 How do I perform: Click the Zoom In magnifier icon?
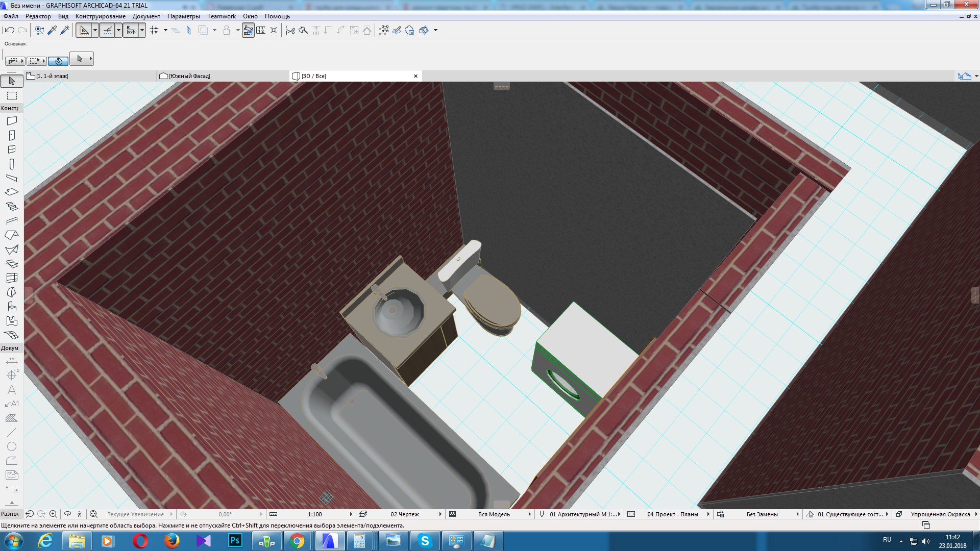click(53, 514)
